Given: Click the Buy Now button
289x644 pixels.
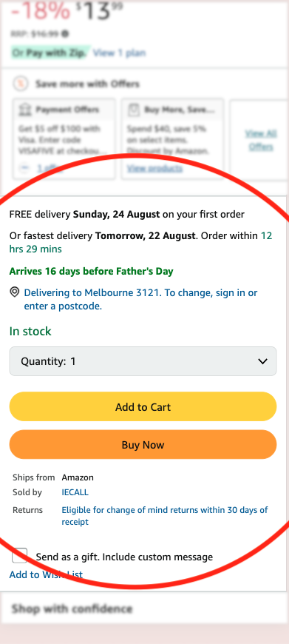Looking at the screenshot, I should (143, 445).
